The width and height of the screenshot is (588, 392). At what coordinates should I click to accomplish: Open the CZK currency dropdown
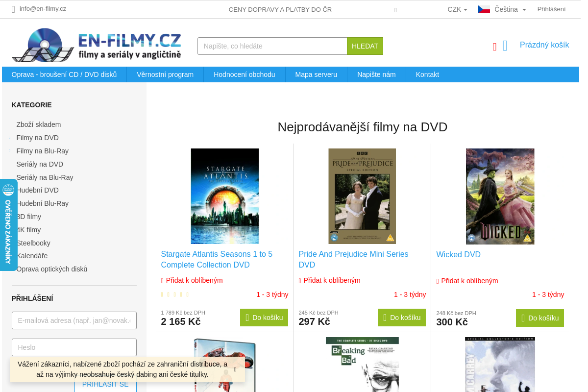(457, 9)
